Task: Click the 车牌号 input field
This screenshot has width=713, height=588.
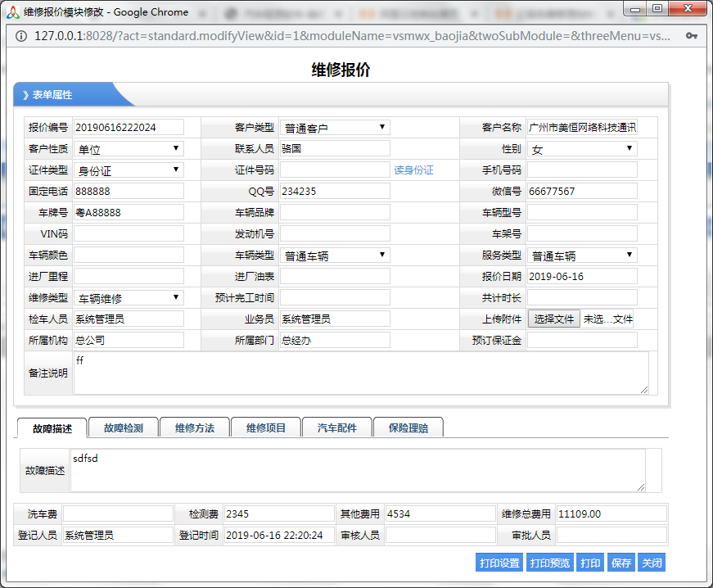Action: pos(129,213)
